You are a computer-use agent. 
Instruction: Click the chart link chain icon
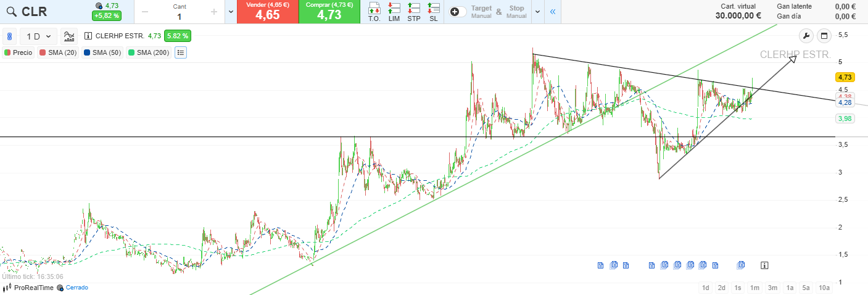click(x=10, y=36)
